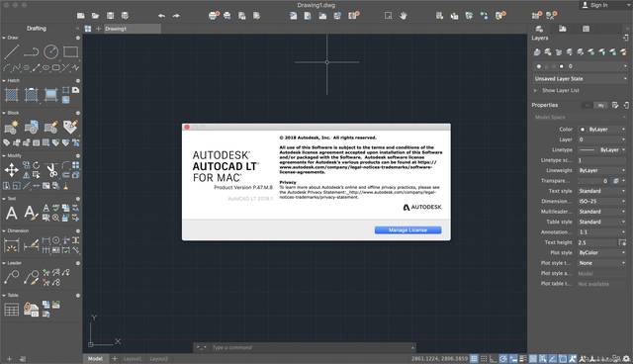Click the Pan hand icon
The width and height of the screenshot is (633, 364).
[x=403, y=16]
